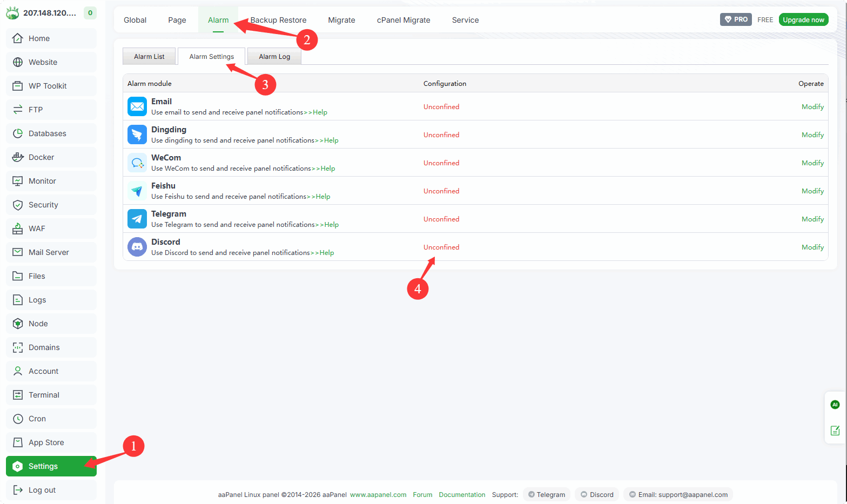Click the Logs document icon

tap(18, 300)
